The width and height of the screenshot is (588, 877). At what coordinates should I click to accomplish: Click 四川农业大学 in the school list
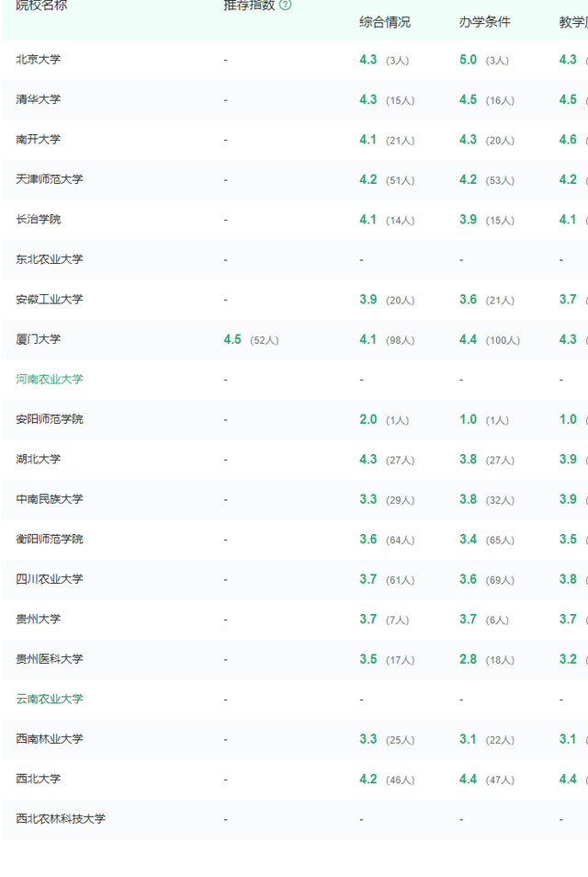tap(50, 579)
